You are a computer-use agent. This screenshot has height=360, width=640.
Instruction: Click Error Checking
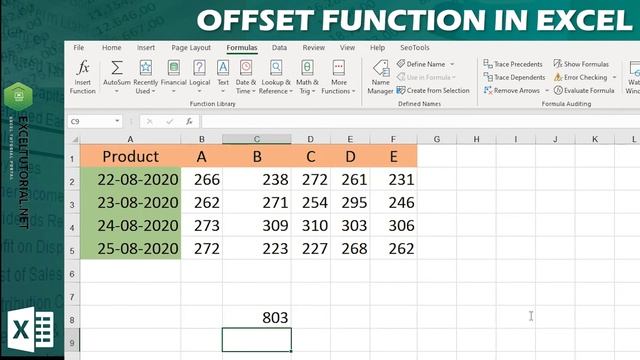coord(580,77)
